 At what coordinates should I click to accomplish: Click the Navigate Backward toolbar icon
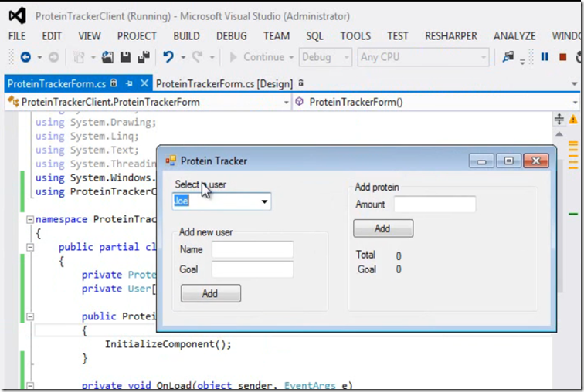coord(25,57)
